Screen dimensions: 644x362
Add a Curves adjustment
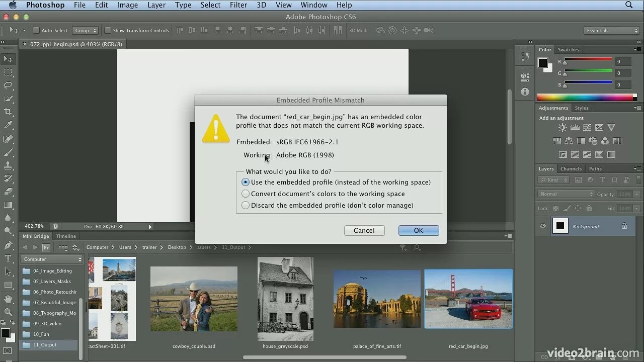point(587,128)
